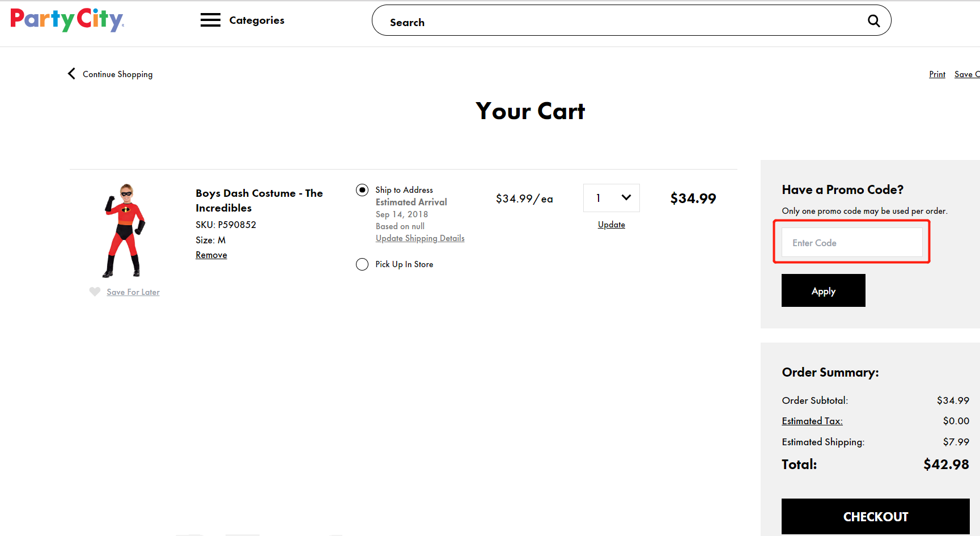Click the Save For Later link
The height and width of the screenshot is (536, 980).
click(133, 292)
